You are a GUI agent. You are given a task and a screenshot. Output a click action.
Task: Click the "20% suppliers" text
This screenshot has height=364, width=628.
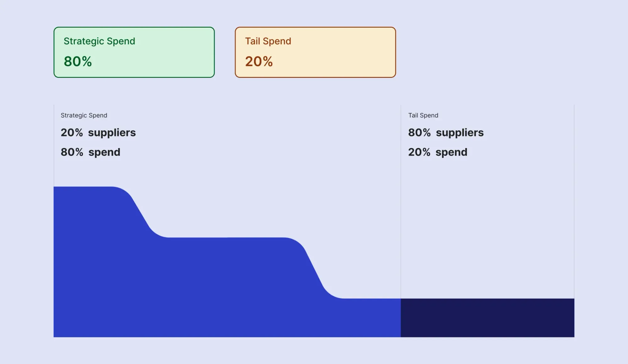98,133
